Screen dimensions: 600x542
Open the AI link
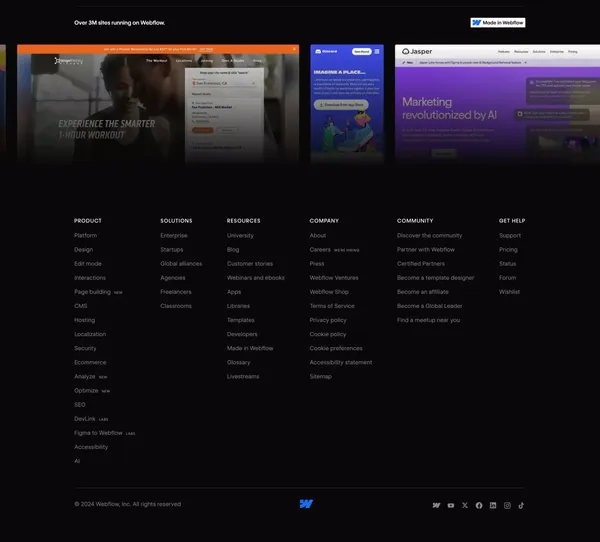click(x=77, y=461)
